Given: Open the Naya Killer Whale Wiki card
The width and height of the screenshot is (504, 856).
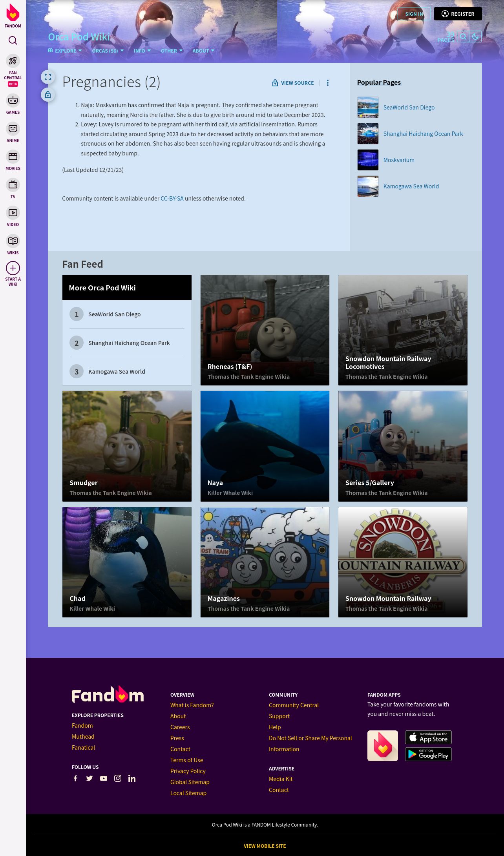Looking at the screenshot, I should (x=265, y=446).
